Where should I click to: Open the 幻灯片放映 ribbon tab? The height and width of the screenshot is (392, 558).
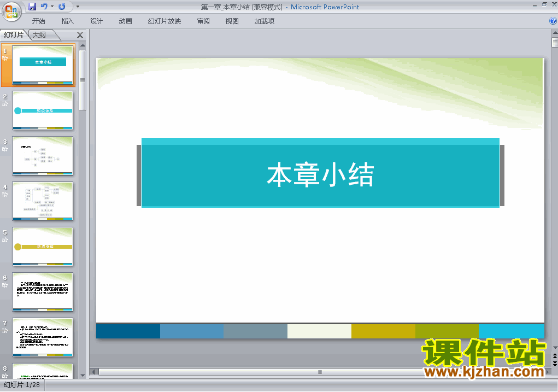coord(165,21)
